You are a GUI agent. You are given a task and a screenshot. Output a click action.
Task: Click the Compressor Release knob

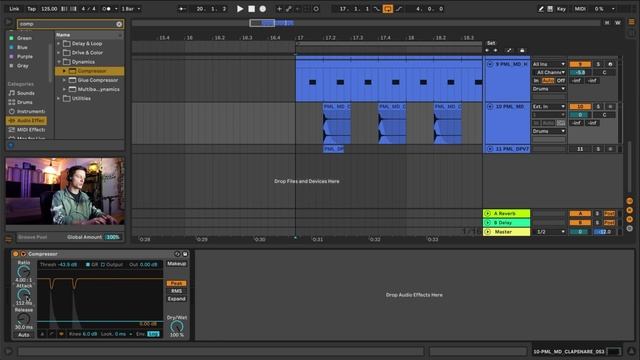[23, 318]
